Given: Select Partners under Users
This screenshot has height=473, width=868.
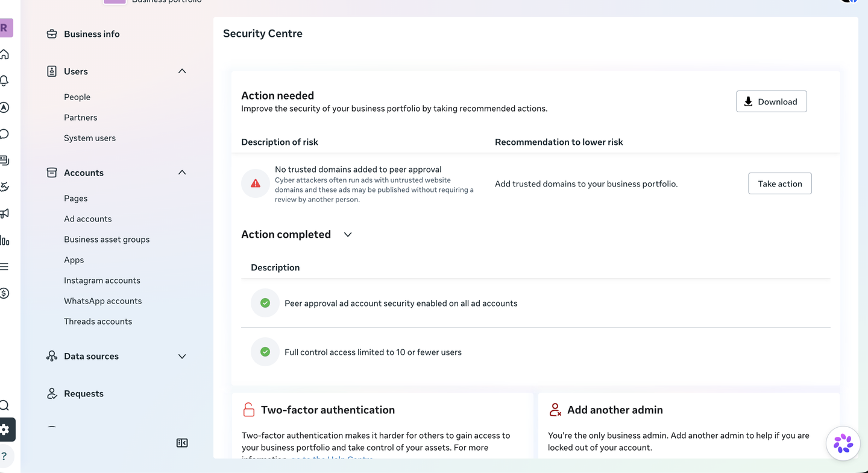Looking at the screenshot, I should point(81,118).
